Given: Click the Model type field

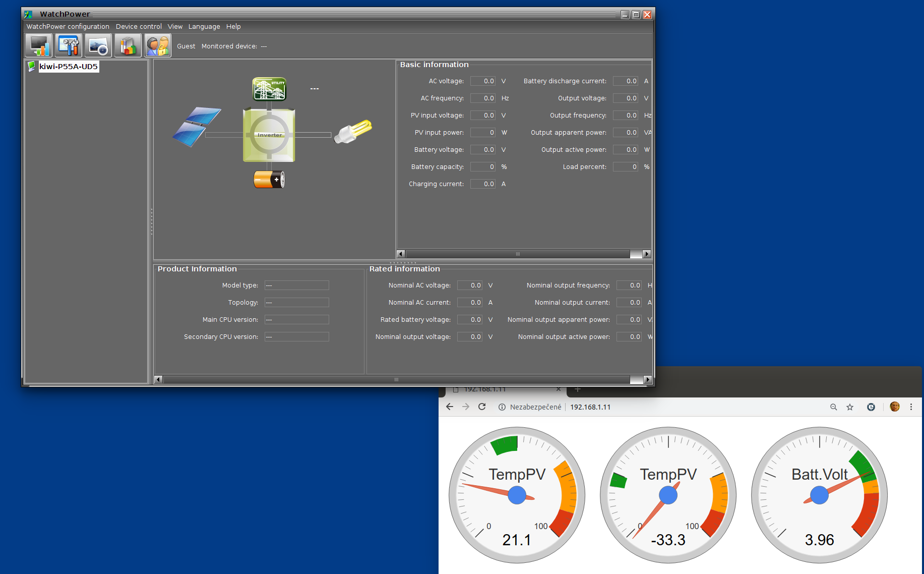Looking at the screenshot, I should click(296, 285).
